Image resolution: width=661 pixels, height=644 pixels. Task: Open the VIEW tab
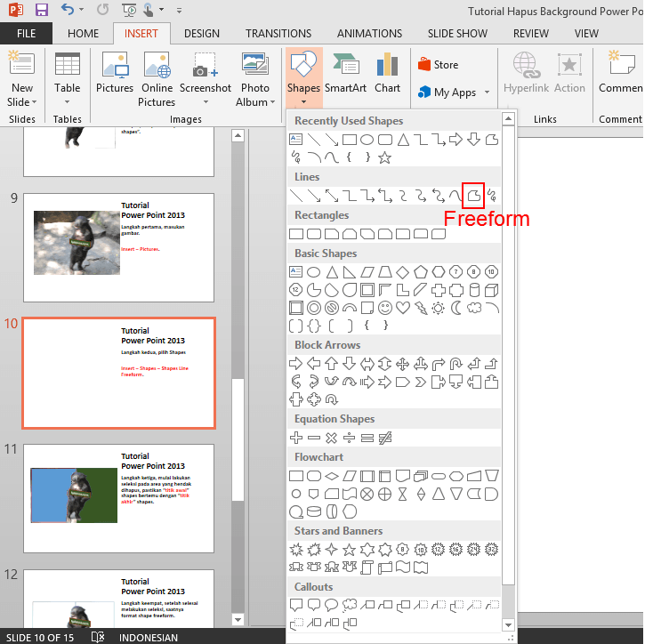[x=586, y=33]
